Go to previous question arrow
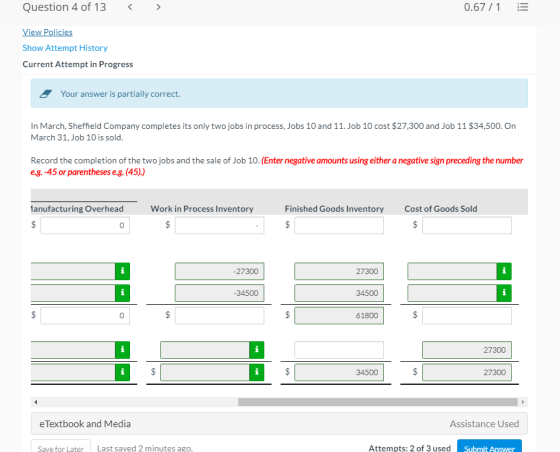This screenshot has height=452, width=560. tap(130, 7)
